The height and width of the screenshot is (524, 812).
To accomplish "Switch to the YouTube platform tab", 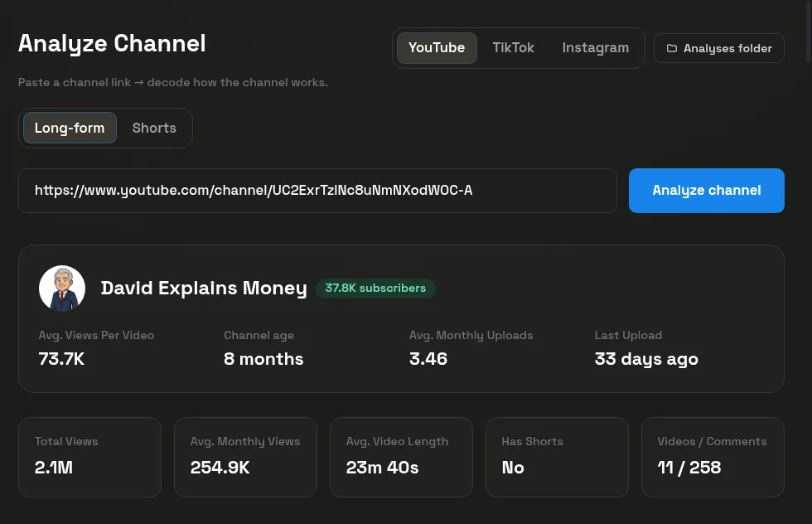I will pos(437,48).
